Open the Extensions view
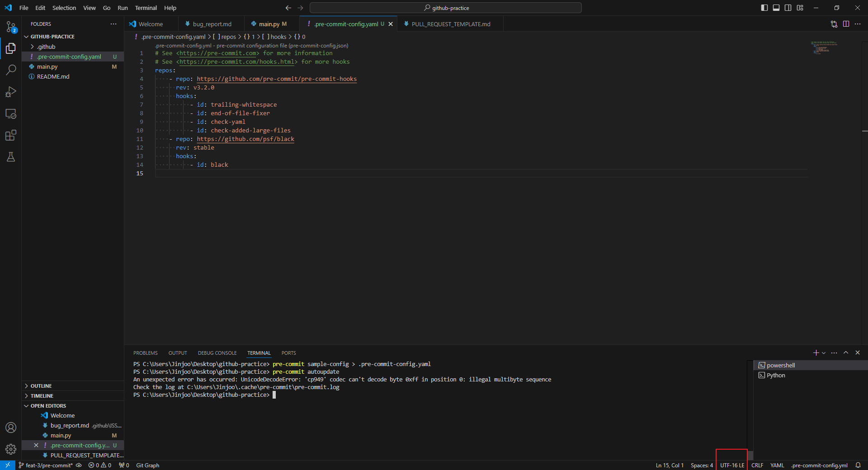Image resolution: width=868 pixels, height=470 pixels. [x=11, y=135]
